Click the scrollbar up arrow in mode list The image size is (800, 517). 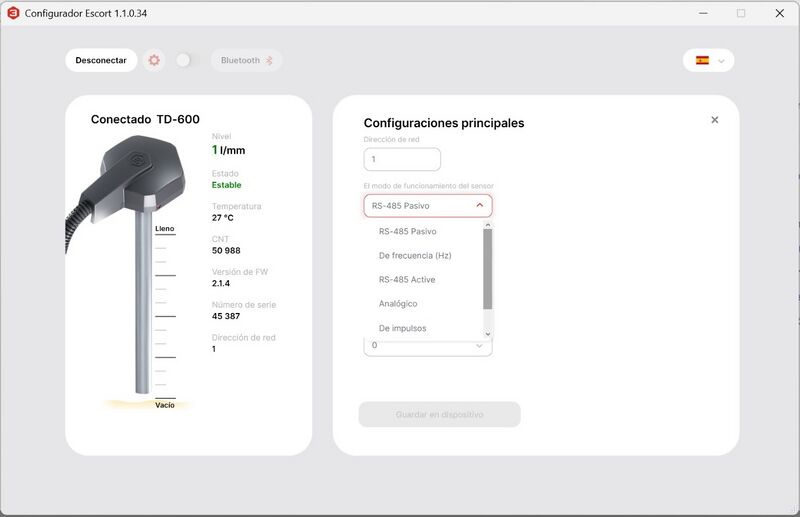[488, 225]
